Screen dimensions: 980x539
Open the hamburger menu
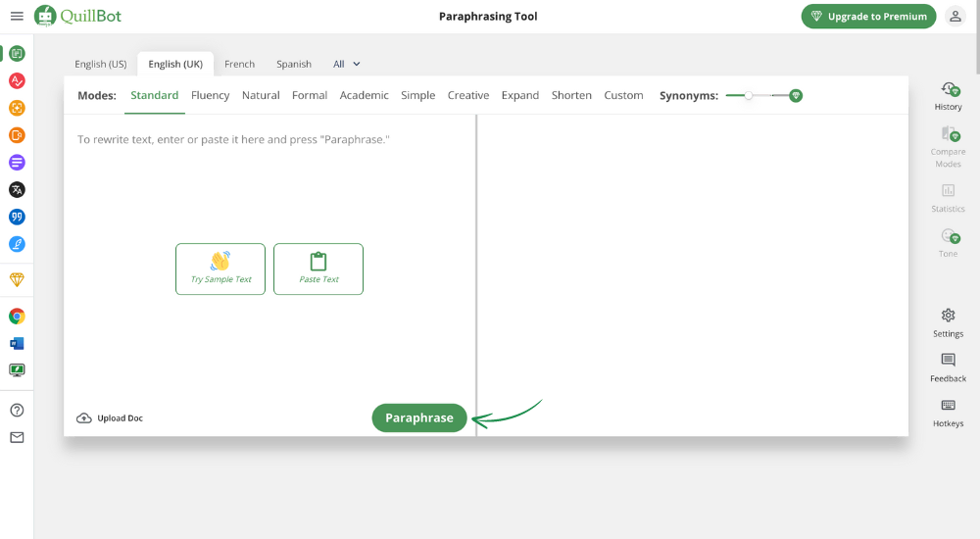pos(17,17)
